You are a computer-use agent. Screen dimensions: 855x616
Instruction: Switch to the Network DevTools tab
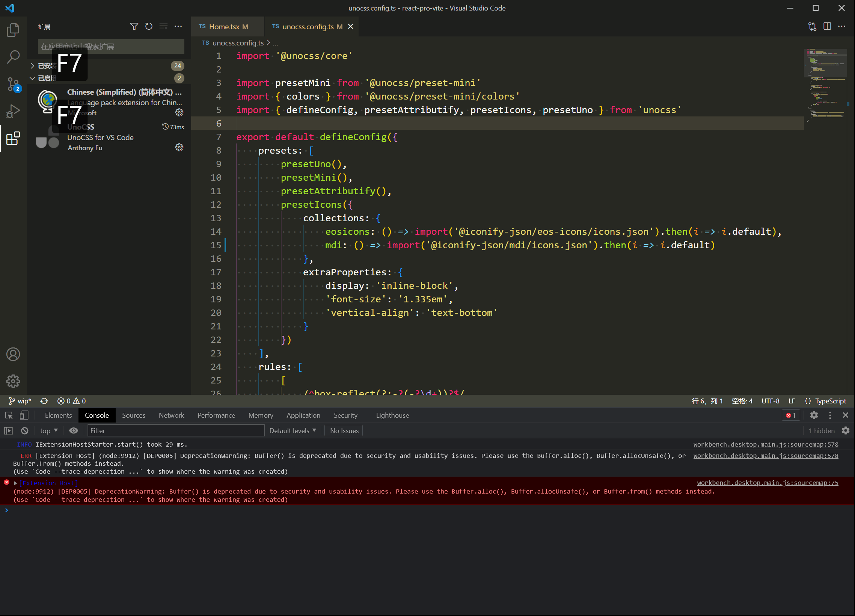pyautogui.click(x=172, y=415)
